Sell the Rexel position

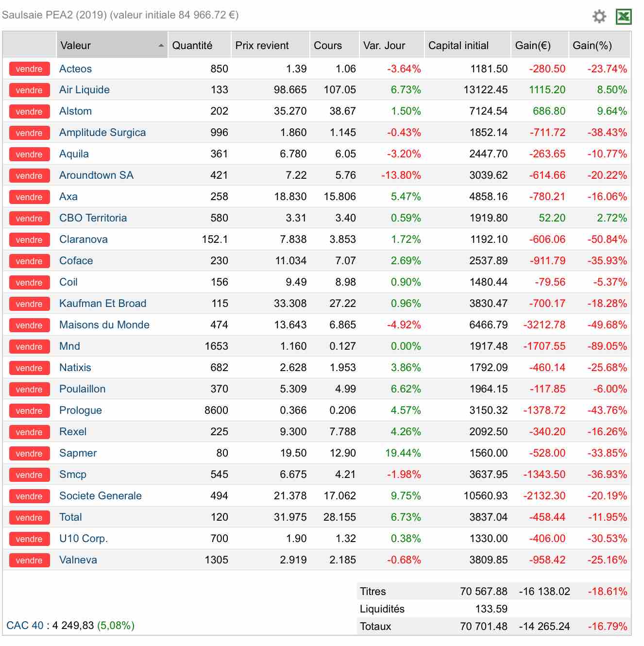coord(29,432)
